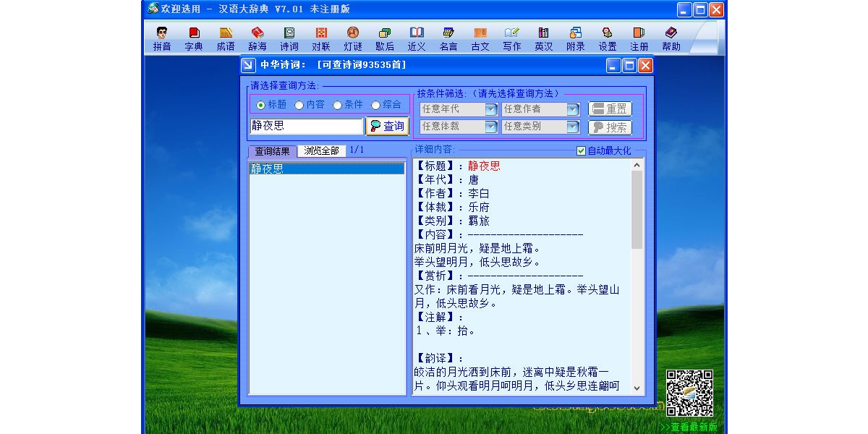Select the 综合 radio button
This screenshot has width=868, height=434.
(x=375, y=105)
